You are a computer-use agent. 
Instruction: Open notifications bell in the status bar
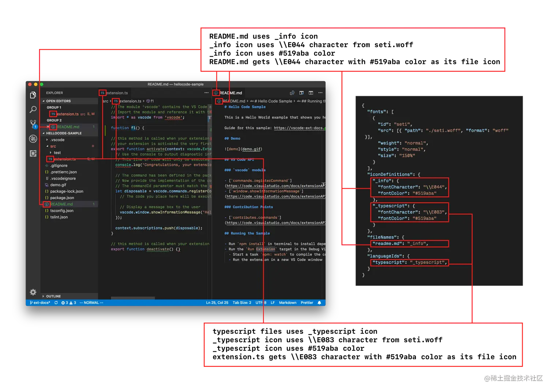click(x=319, y=303)
